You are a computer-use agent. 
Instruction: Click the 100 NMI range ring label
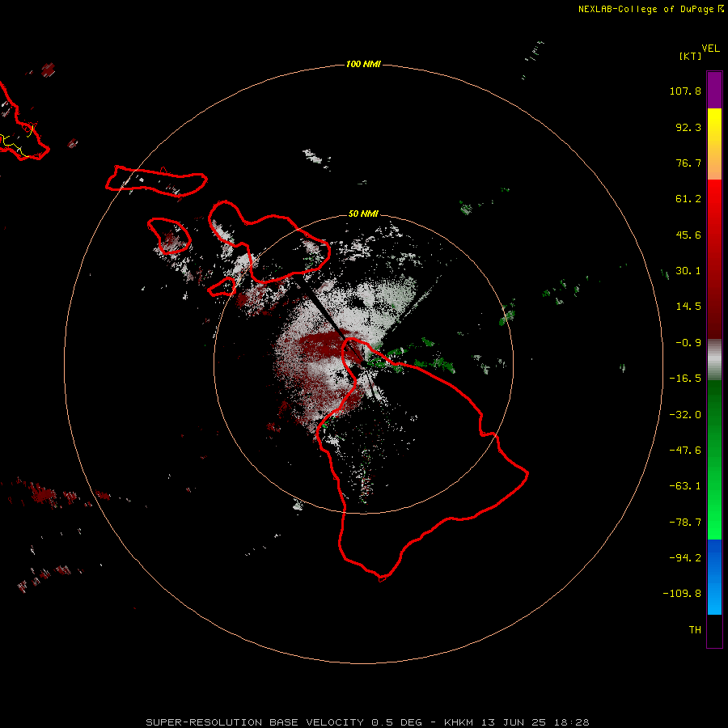[x=363, y=64]
